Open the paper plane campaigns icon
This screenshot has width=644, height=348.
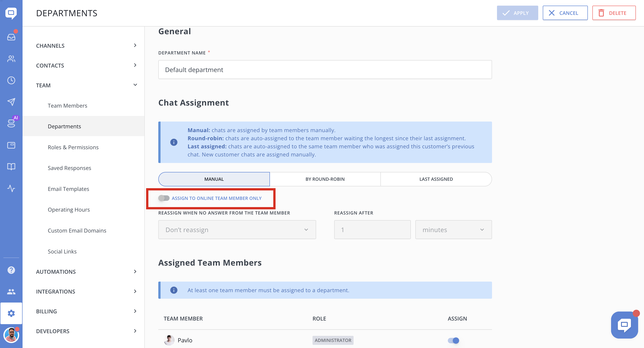[x=11, y=102]
